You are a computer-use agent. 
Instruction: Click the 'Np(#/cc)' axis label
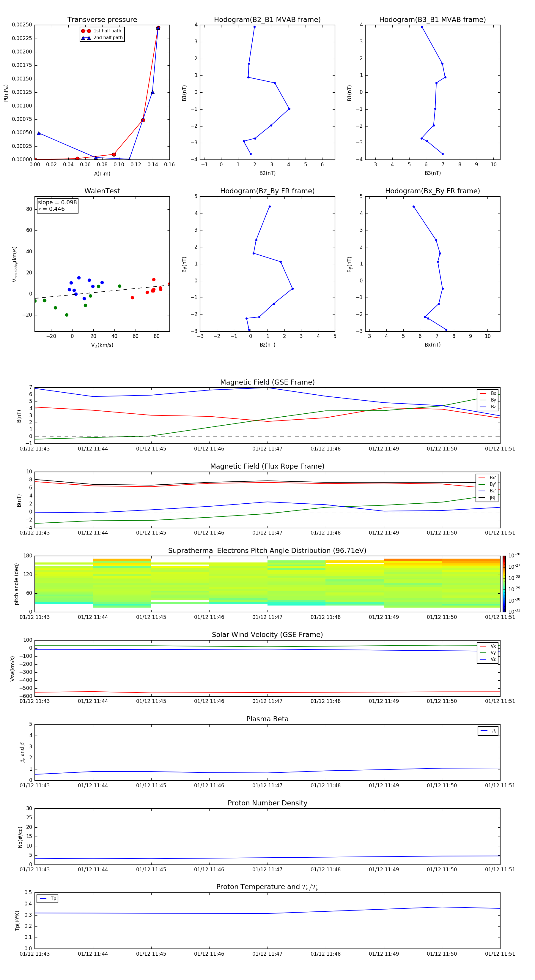pyautogui.click(x=20, y=837)
